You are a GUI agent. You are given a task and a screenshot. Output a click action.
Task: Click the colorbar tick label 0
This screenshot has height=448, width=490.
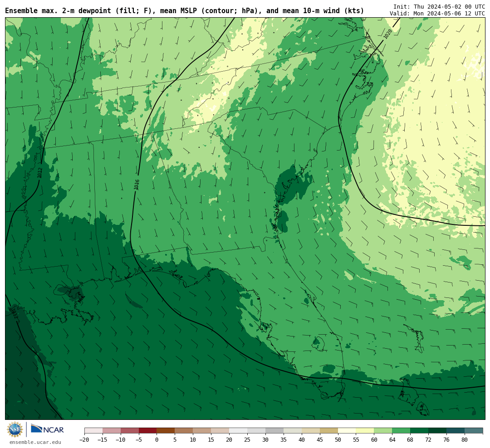157,439
